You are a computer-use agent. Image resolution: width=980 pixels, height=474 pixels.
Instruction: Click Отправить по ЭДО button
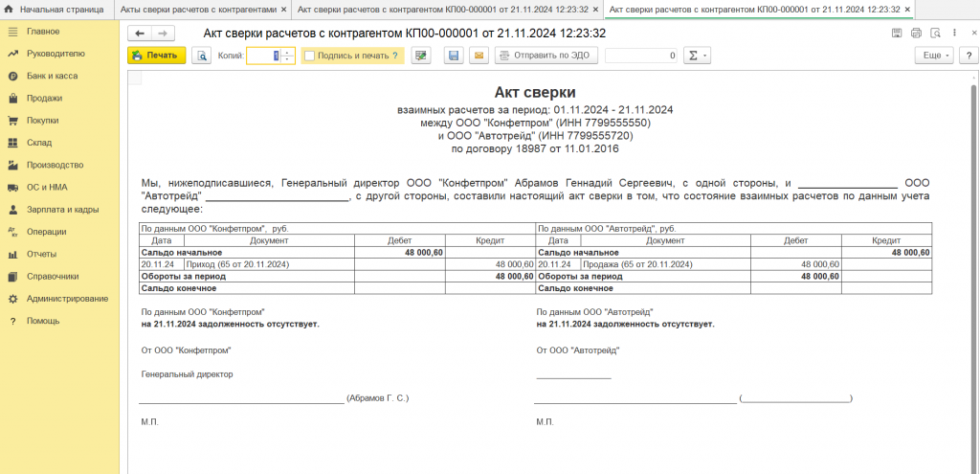coord(546,56)
